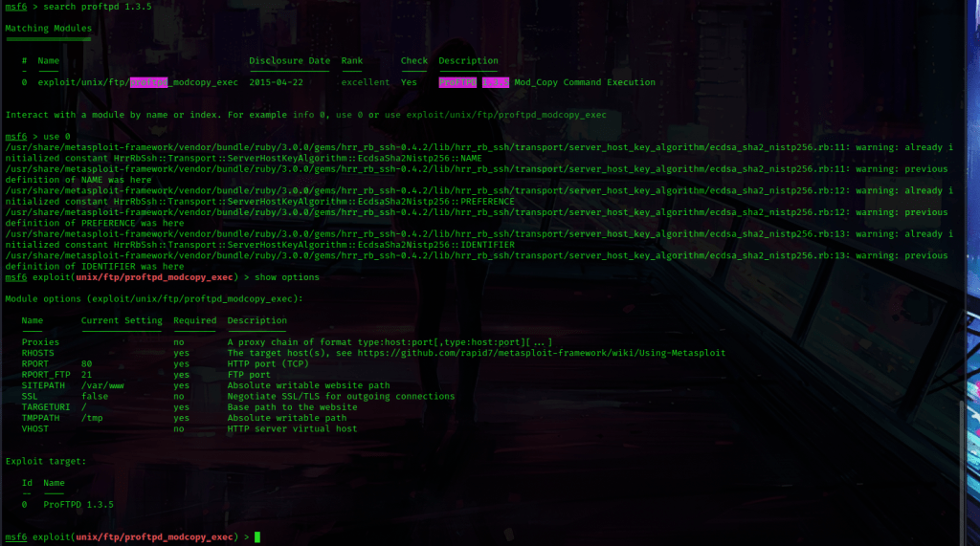
Task: Click the 'Matching Modules' heading
Action: click(x=49, y=29)
